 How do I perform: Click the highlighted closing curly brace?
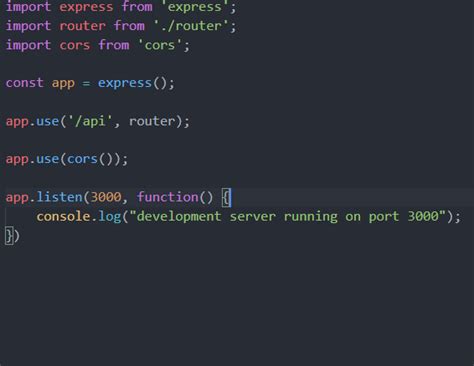pos(9,236)
